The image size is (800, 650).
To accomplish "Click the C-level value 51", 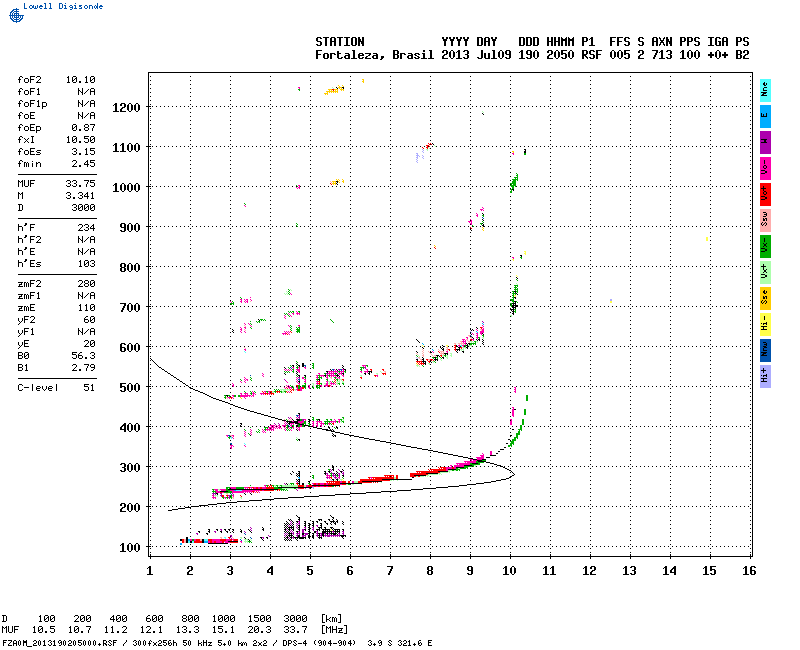I will click(x=89, y=388).
